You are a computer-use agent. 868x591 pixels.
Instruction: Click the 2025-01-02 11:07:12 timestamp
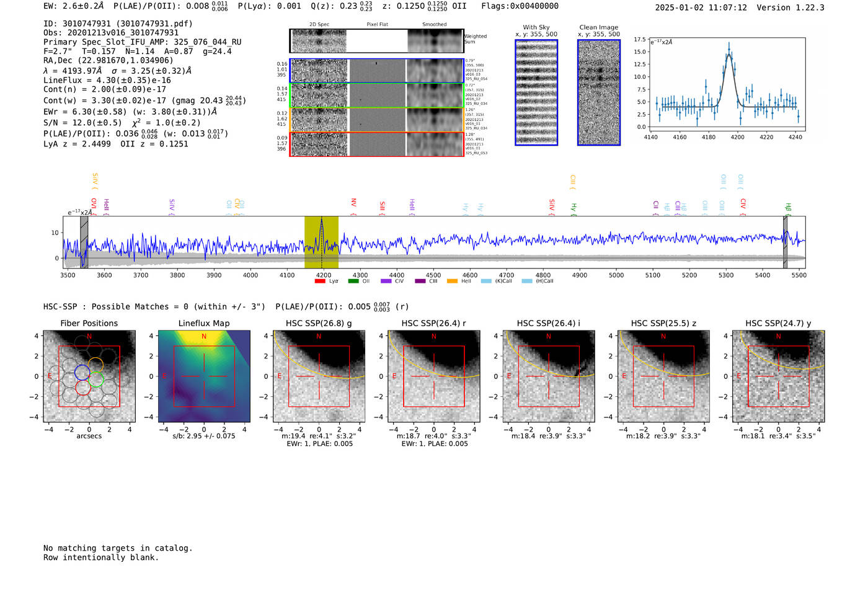point(701,7)
